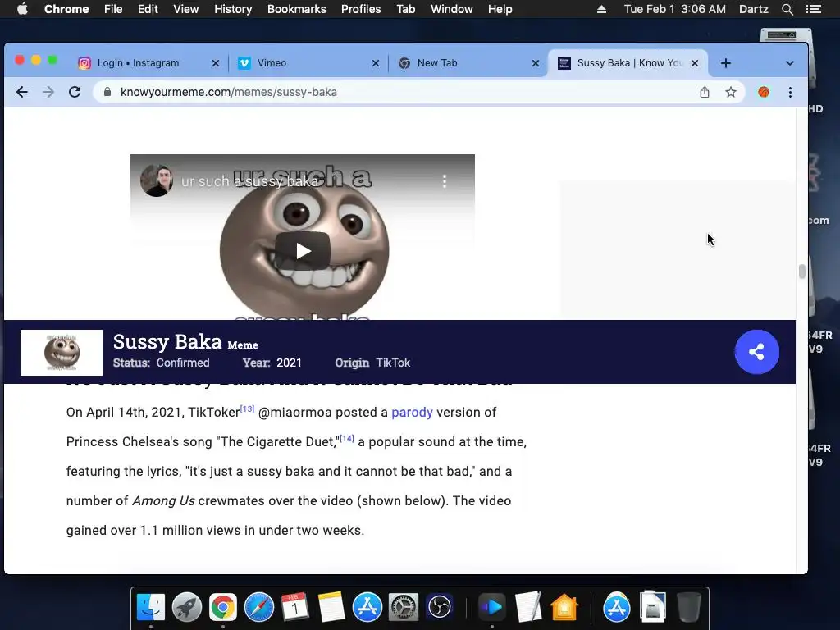View site info via the lock icon
This screenshot has width=840, height=630.
coord(107,92)
